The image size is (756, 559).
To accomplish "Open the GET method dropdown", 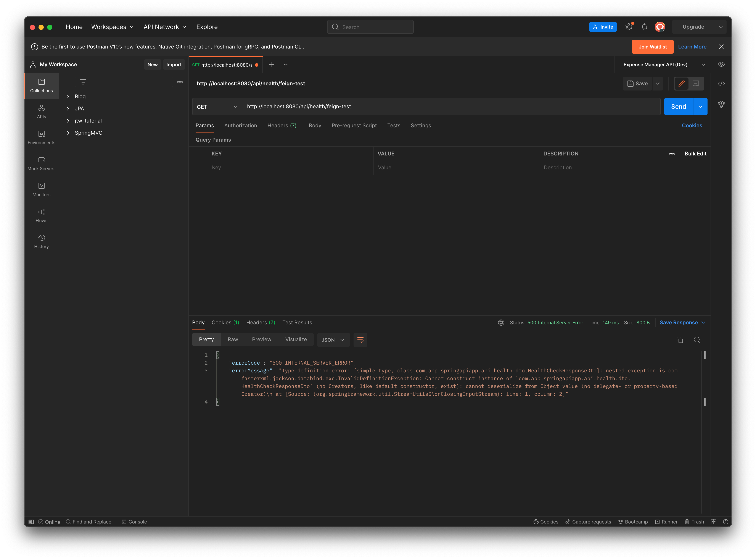I will tap(217, 107).
